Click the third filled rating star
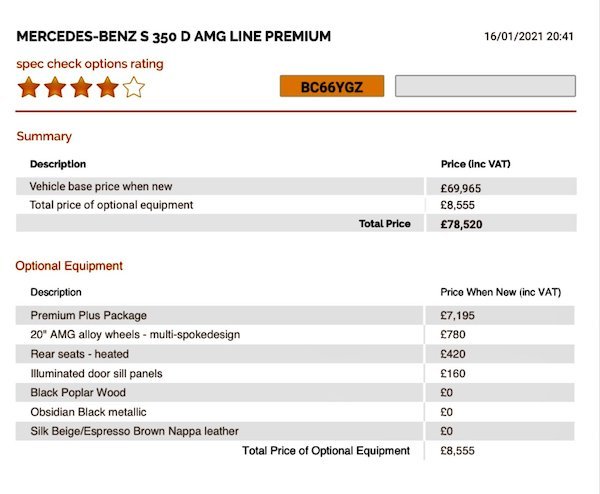Viewport: 600px width, 494px height. point(81,87)
